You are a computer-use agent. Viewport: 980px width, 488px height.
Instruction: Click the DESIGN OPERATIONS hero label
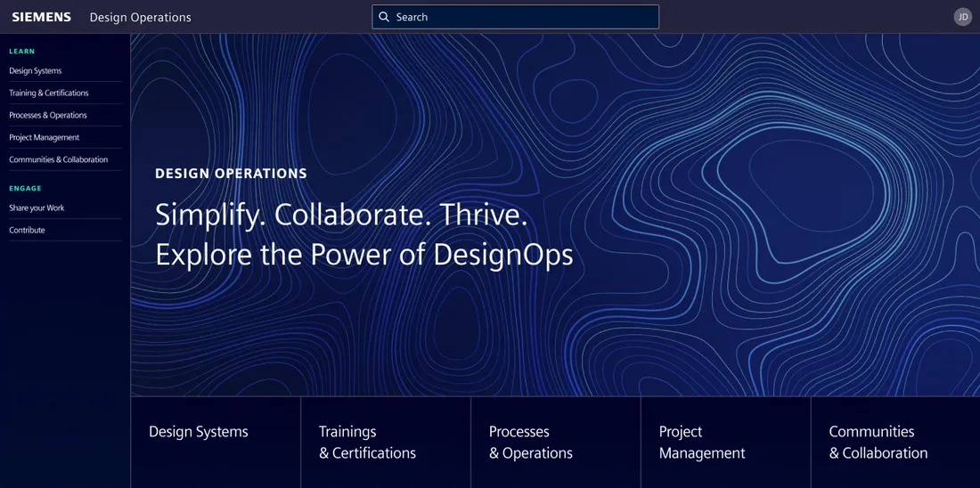click(x=232, y=174)
